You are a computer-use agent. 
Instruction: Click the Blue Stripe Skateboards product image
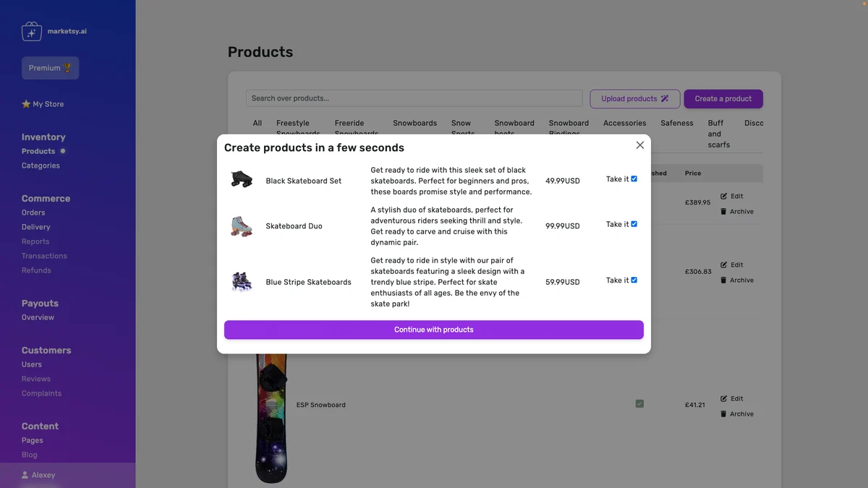point(242,281)
